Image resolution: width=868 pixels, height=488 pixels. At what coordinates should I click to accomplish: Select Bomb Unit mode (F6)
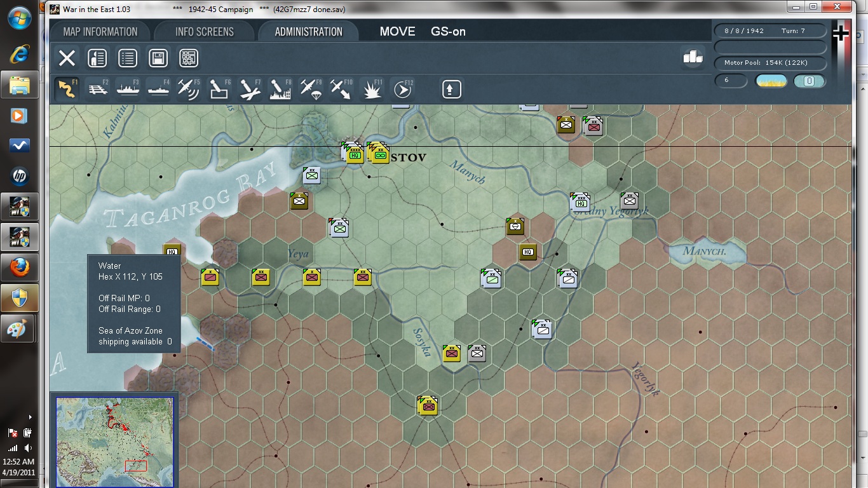click(x=219, y=89)
